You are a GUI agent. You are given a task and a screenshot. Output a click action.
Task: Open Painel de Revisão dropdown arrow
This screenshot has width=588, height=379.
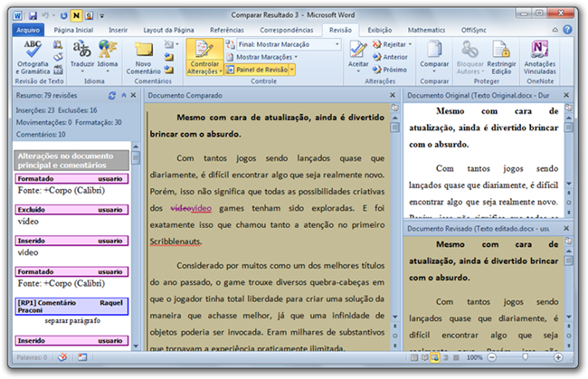(292, 70)
